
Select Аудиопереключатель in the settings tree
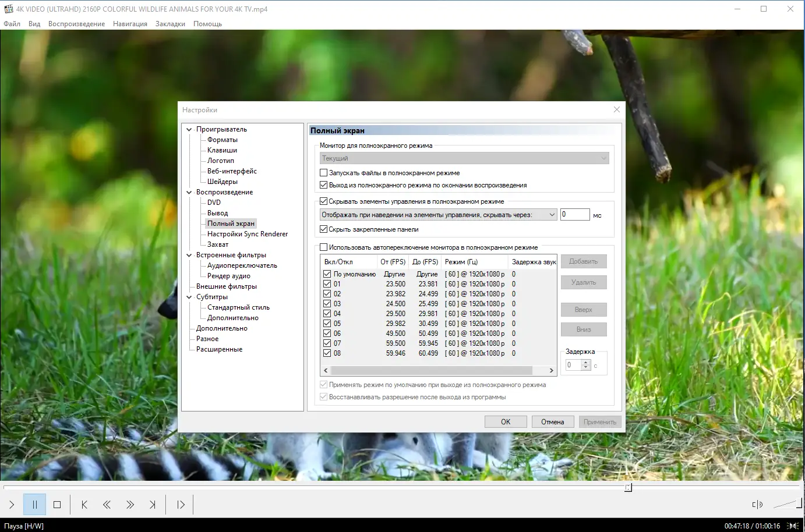point(242,265)
